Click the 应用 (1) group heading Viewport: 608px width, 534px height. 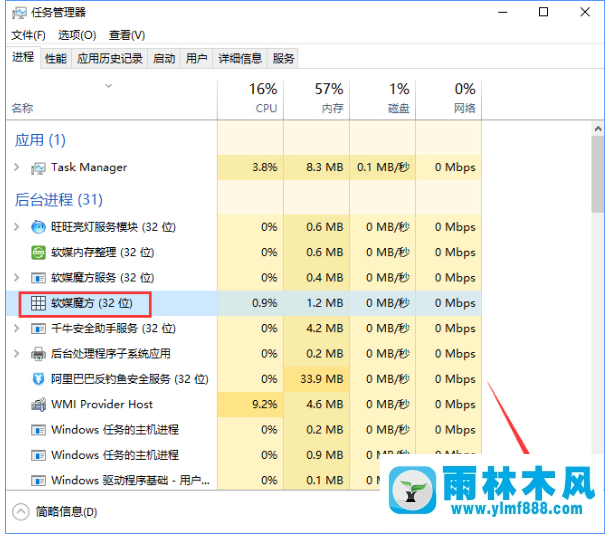40,140
